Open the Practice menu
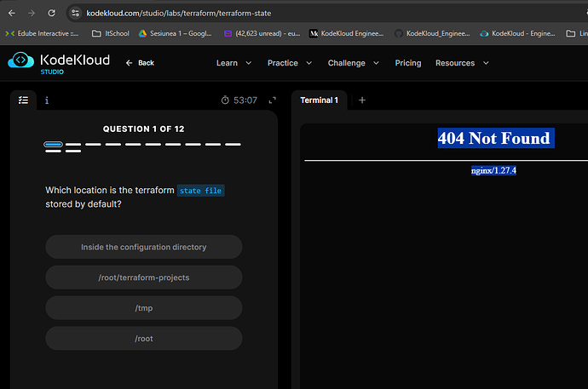This screenshot has height=389, width=588. 283,63
